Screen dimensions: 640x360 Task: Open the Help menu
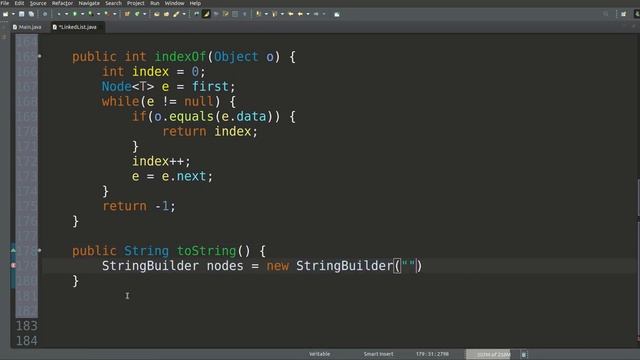pos(195,3)
